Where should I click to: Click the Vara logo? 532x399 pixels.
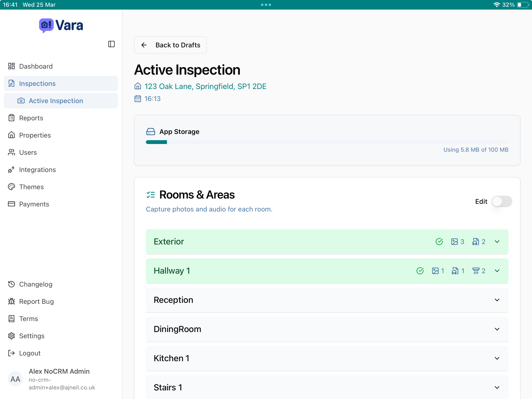[x=61, y=26]
